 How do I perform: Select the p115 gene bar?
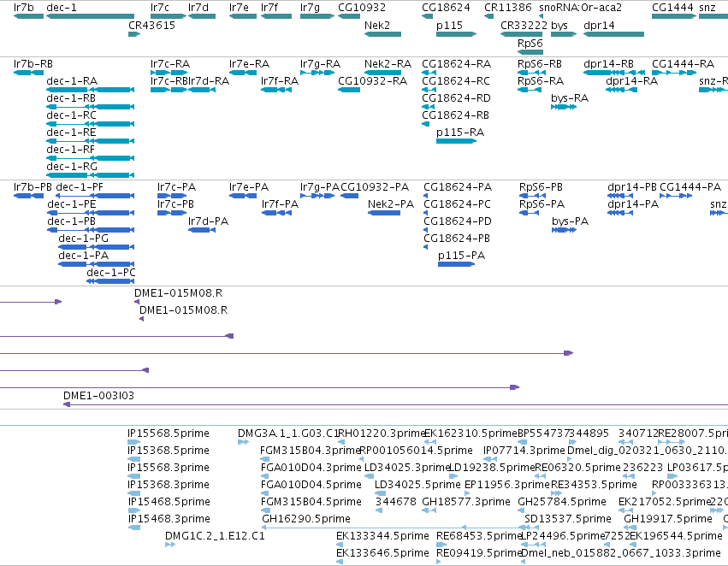point(457,34)
